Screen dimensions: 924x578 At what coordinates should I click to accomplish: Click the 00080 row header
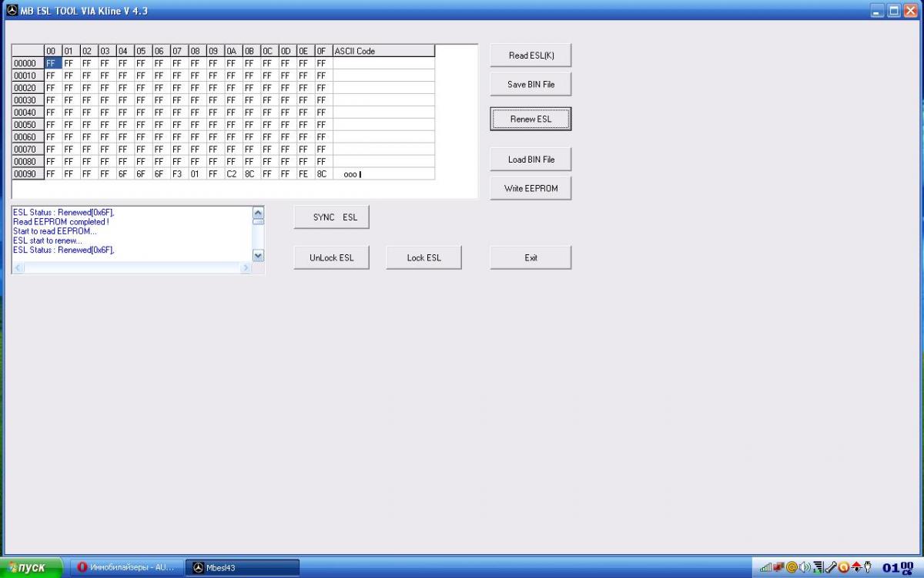(27, 162)
